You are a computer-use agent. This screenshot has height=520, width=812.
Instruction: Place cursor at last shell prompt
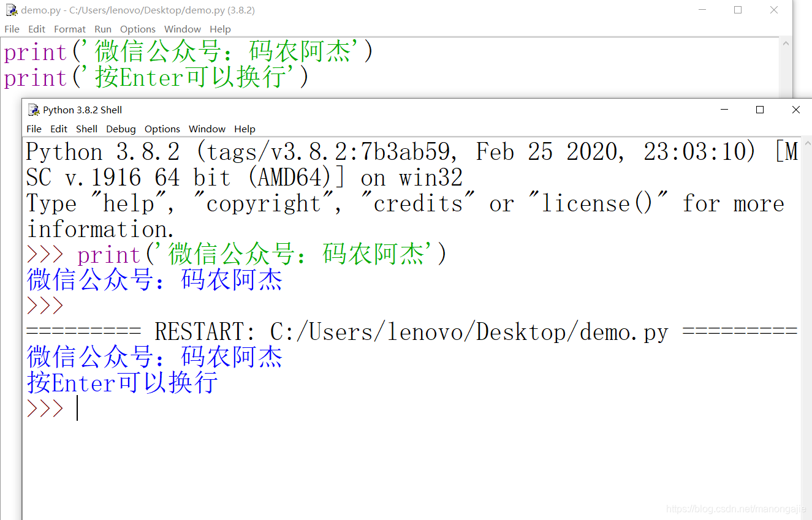coord(78,409)
